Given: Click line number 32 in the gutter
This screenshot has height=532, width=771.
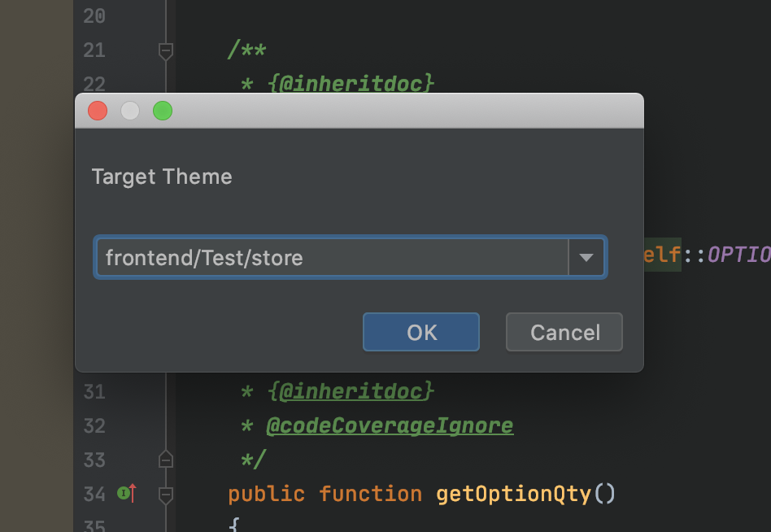Looking at the screenshot, I should point(94,425).
